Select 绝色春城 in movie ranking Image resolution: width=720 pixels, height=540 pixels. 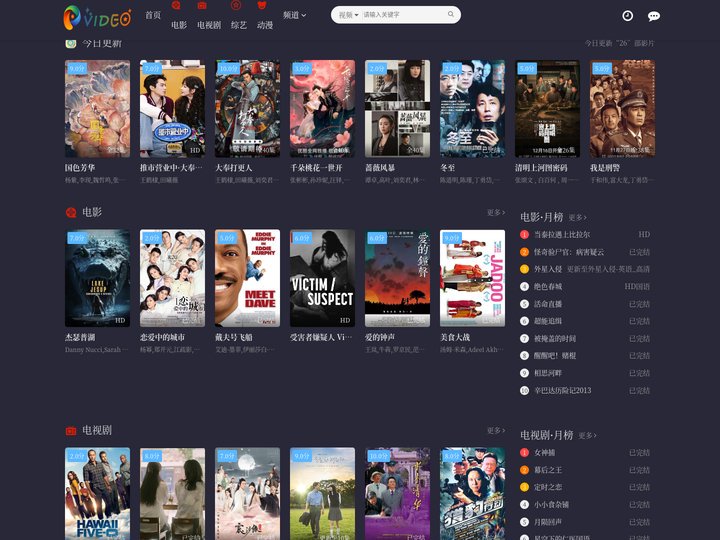click(x=548, y=287)
